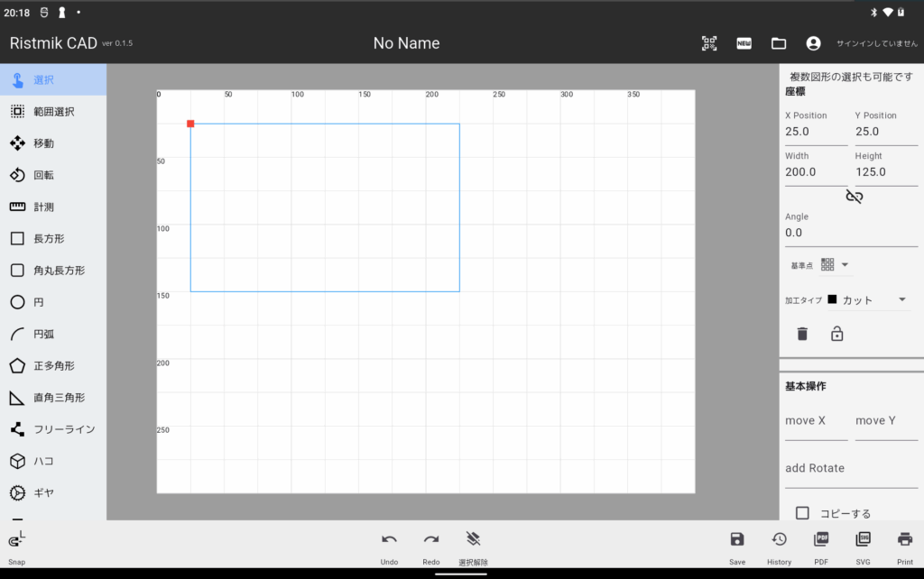The width and height of the screenshot is (924, 579).
Task: Toggle the width-height aspect ratio link
Action: coord(854,197)
